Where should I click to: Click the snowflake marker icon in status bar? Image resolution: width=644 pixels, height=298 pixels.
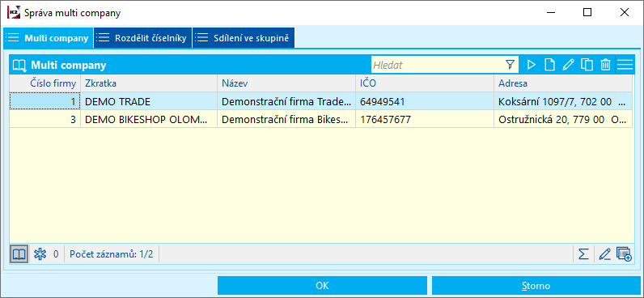click(40, 254)
